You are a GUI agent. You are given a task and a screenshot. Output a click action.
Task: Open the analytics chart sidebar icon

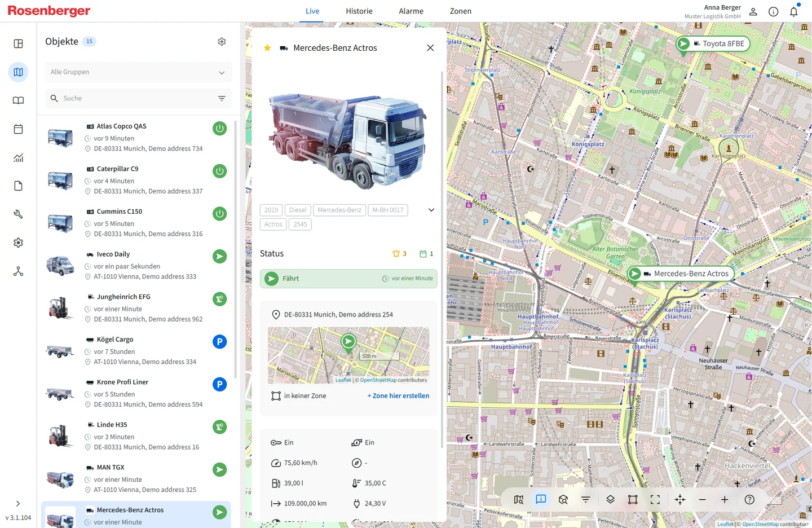pyautogui.click(x=18, y=157)
